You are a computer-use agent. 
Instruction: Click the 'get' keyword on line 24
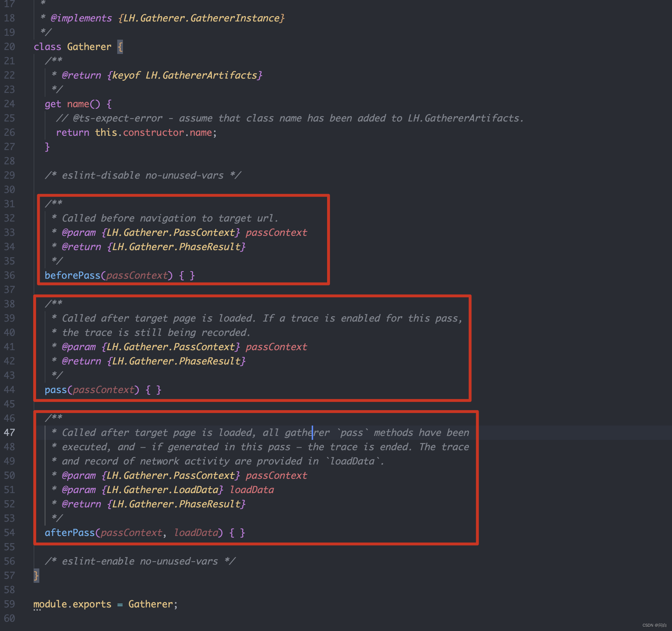click(53, 104)
